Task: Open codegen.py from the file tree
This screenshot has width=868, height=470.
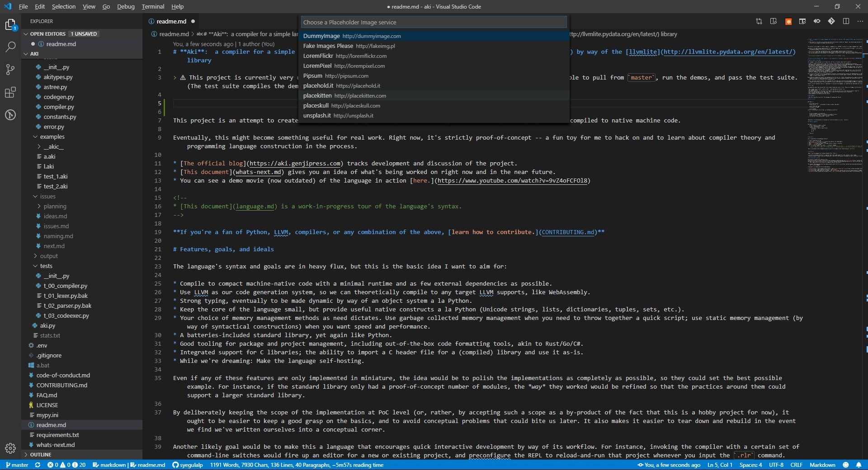Action: point(59,97)
